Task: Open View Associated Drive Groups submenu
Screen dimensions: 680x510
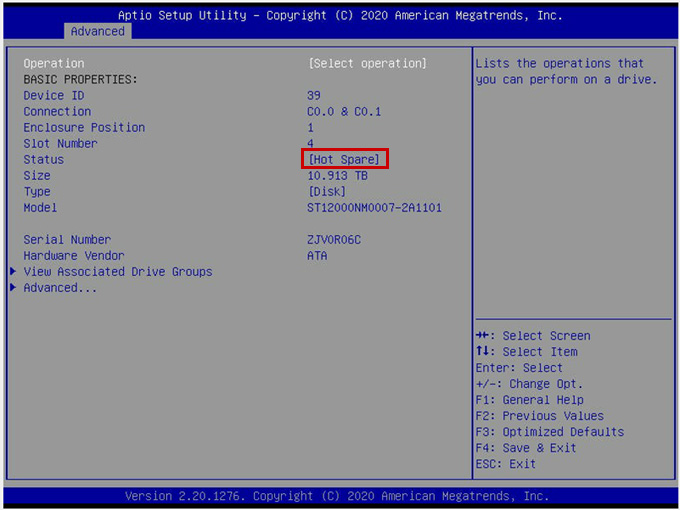Action: 118,271
